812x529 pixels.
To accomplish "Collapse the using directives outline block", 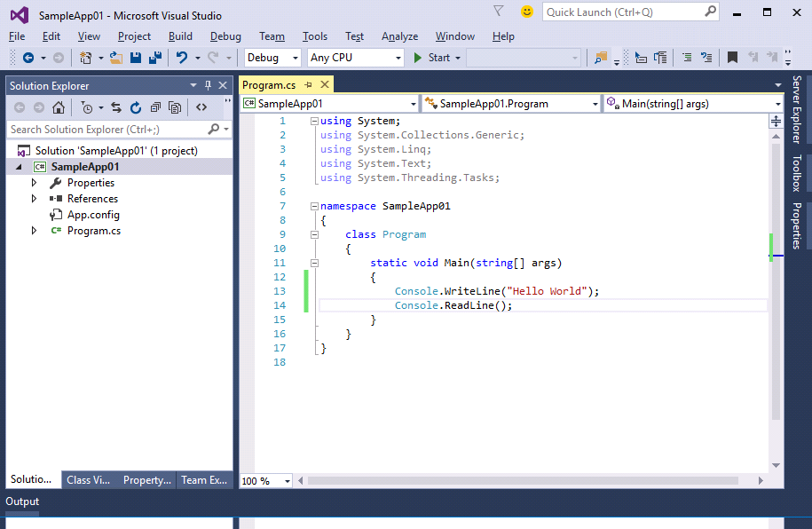I will point(314,122).
